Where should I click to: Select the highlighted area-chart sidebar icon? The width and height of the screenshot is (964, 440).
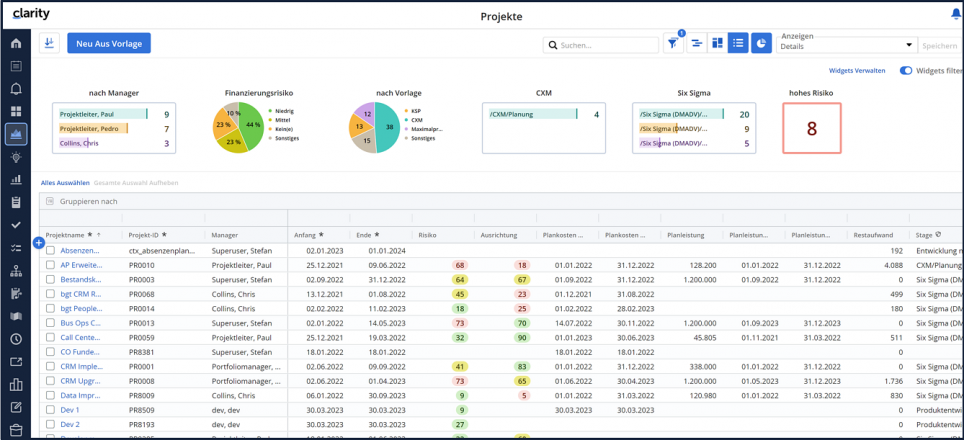tap(16, 134)
